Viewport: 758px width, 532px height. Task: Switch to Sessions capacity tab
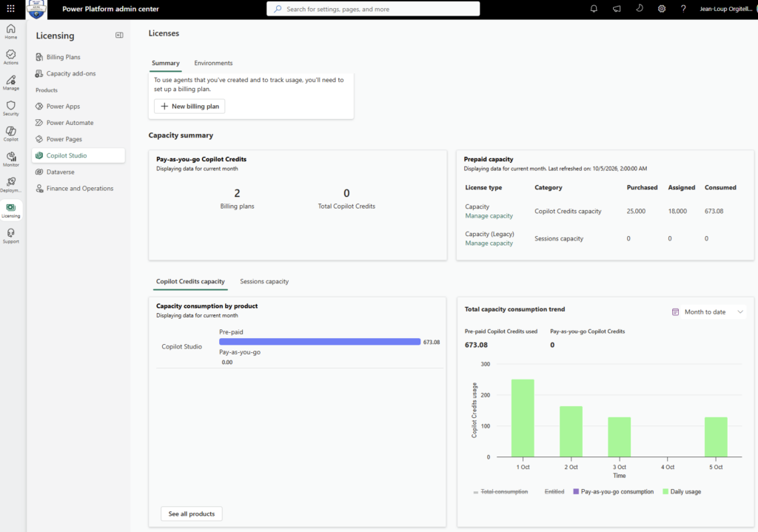(264, 281)
